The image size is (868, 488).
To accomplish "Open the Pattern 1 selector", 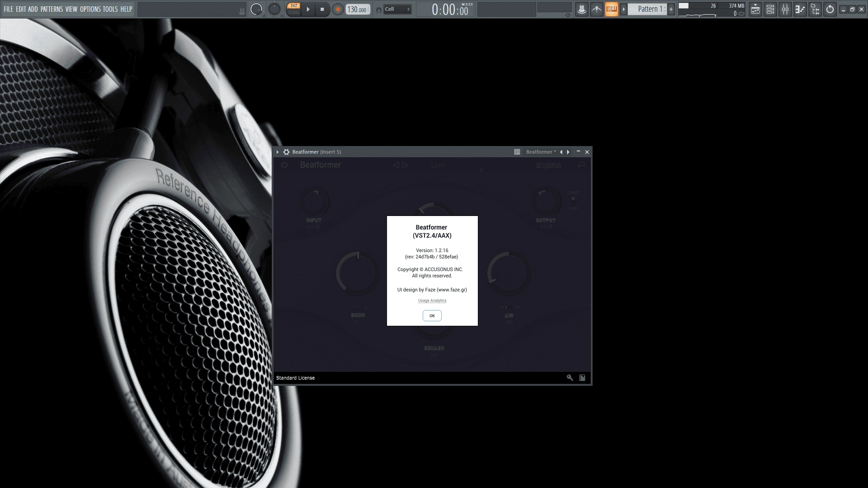I will click(x=647, y=9).
